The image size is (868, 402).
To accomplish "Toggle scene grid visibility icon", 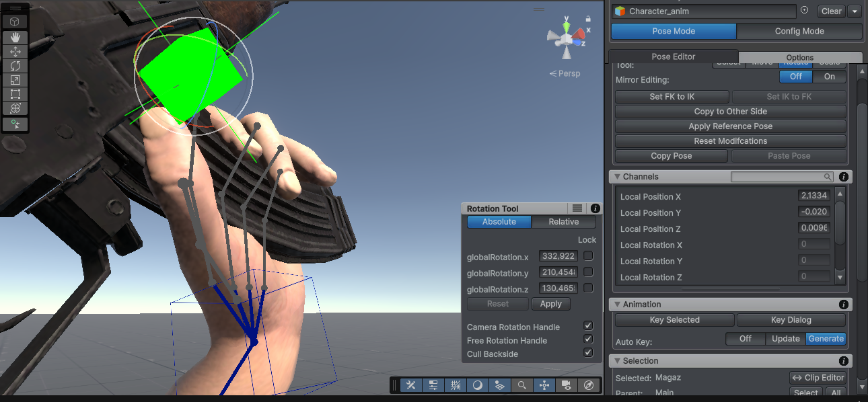I will (x=456, y=385).
